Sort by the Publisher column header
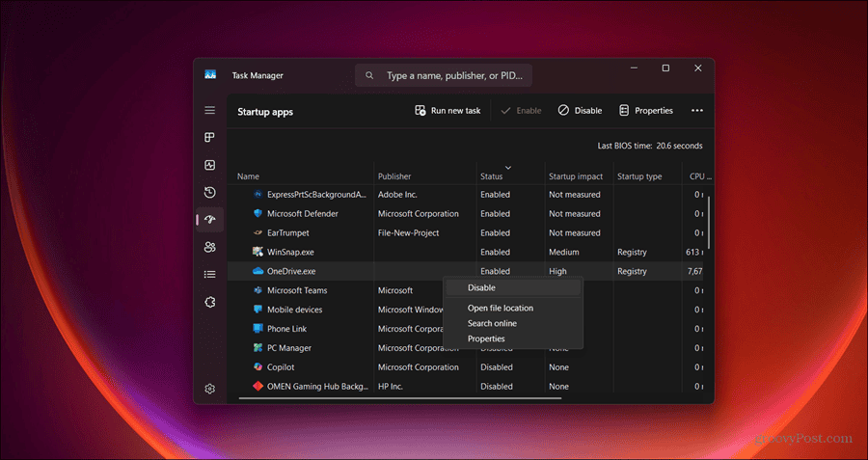868x460 pixels. (394, 176)
